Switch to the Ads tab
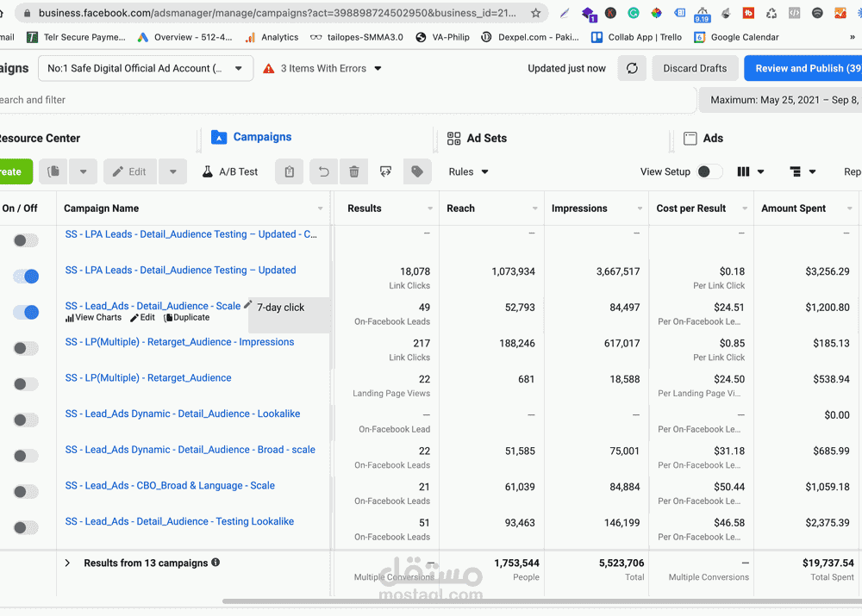This screenshot has width=862, height=616. (x=703, y=138)
